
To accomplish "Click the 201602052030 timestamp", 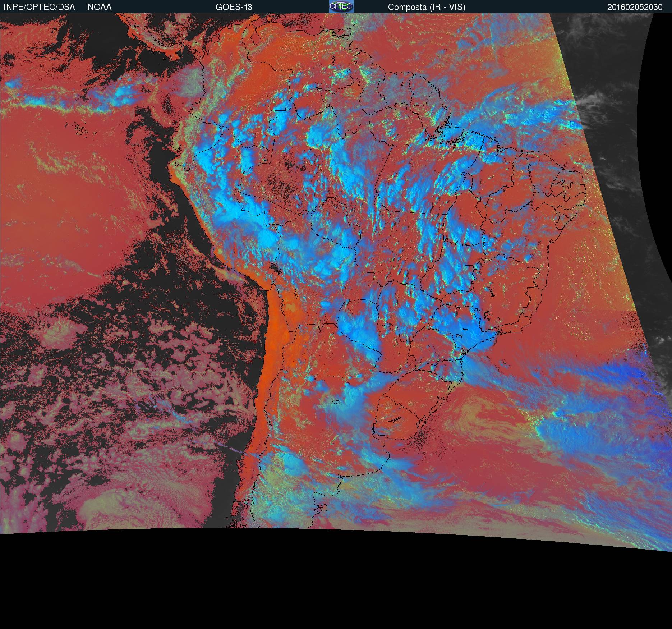I will [635, 7].
